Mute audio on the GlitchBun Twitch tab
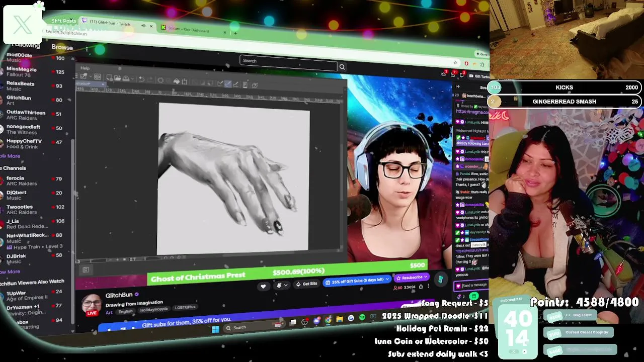644x362 pixels. tap(143, 25)
